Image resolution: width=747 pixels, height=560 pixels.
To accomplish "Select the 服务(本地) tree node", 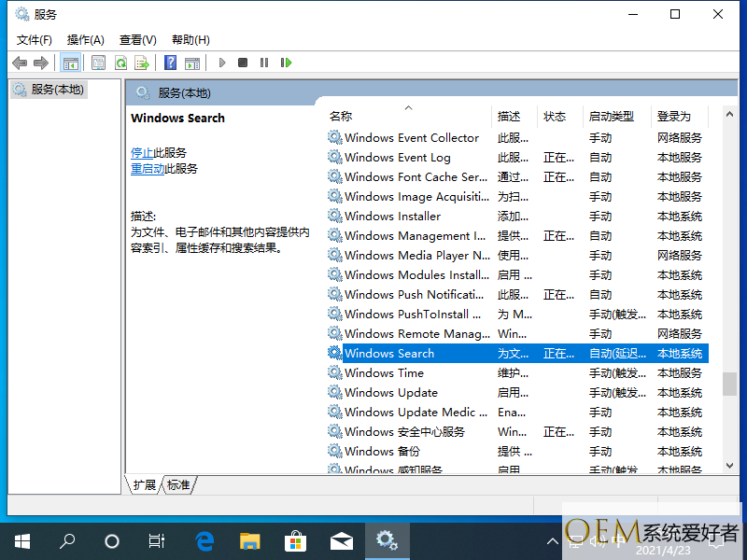I will click(x=56, y=90).
